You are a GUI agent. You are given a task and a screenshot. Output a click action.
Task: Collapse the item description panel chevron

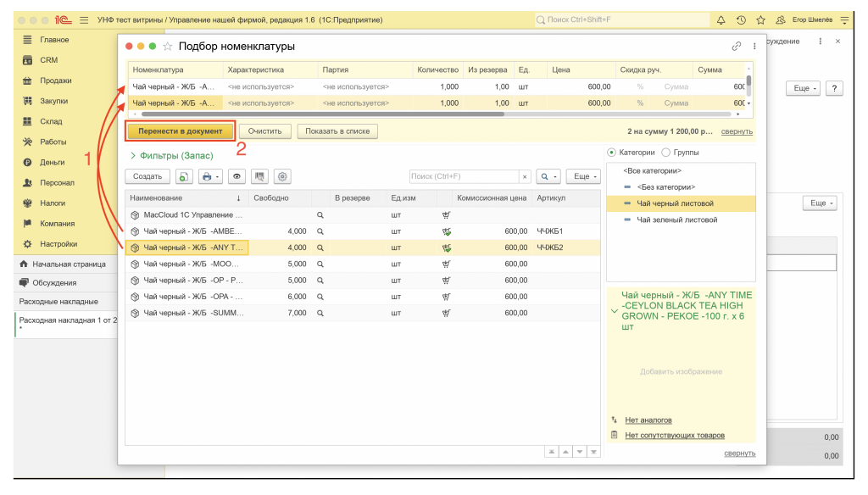point(614,311)
